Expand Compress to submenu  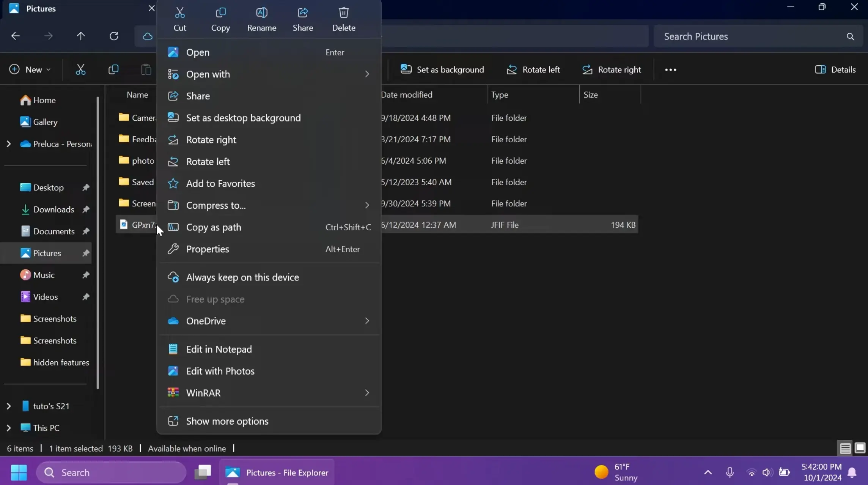(x=269, y=205)
